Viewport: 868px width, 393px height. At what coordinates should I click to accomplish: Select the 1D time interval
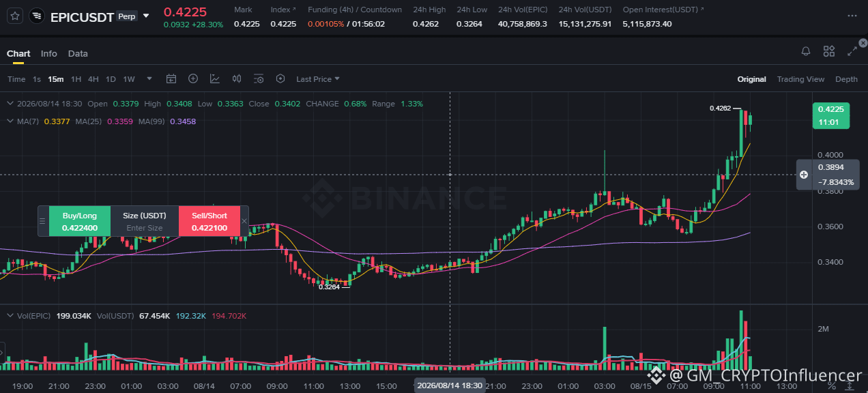pos(111,79)
